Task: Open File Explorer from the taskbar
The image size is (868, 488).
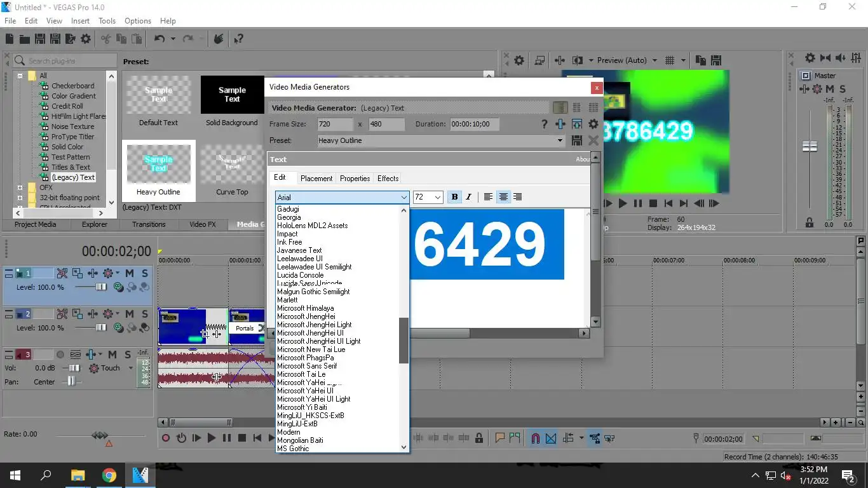Action: point(78,475)
